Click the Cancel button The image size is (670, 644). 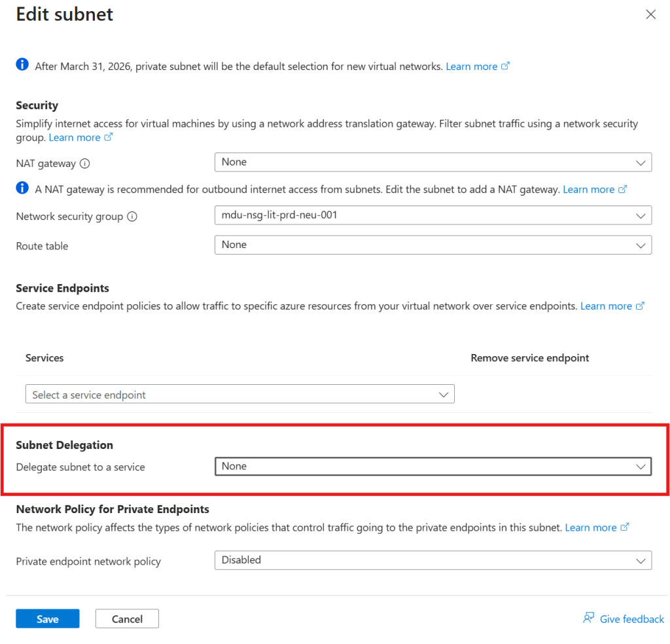coord(127,619)
